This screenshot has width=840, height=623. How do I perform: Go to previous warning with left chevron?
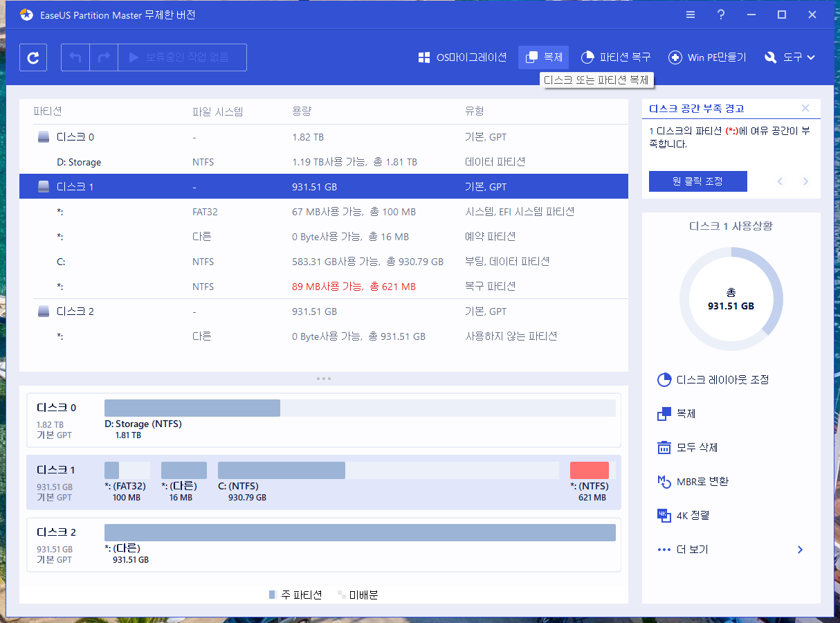tap(780, 181)
